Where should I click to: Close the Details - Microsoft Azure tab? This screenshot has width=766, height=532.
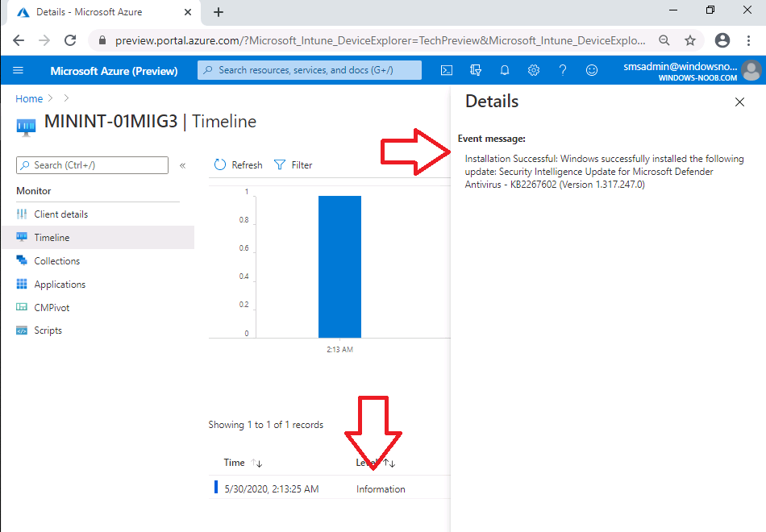(x=188, y=12)
